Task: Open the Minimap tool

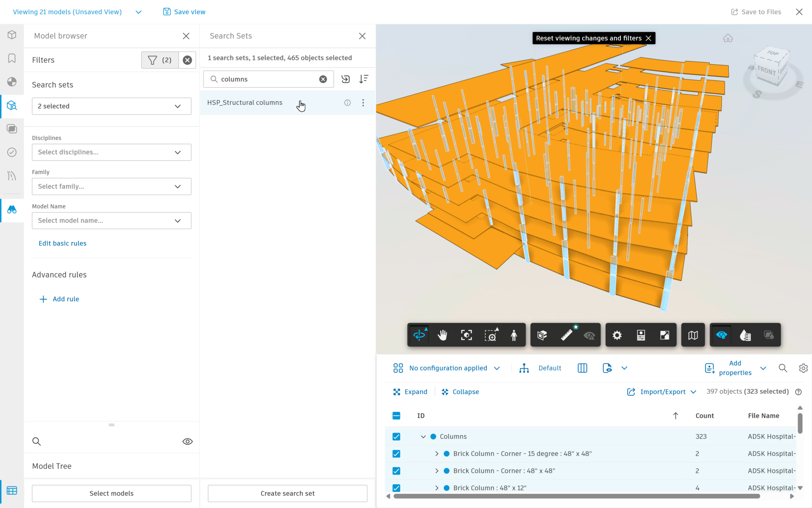Action: (x=693, y=335)
